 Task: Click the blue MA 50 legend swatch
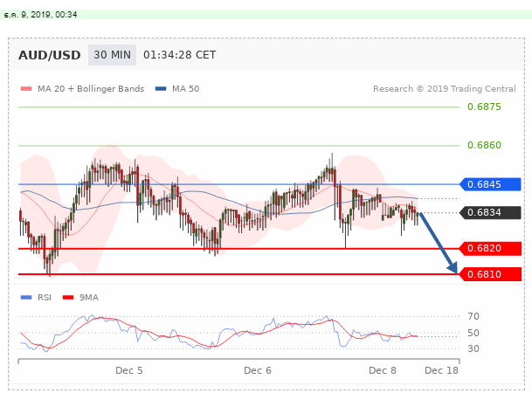tap(161, 89)
